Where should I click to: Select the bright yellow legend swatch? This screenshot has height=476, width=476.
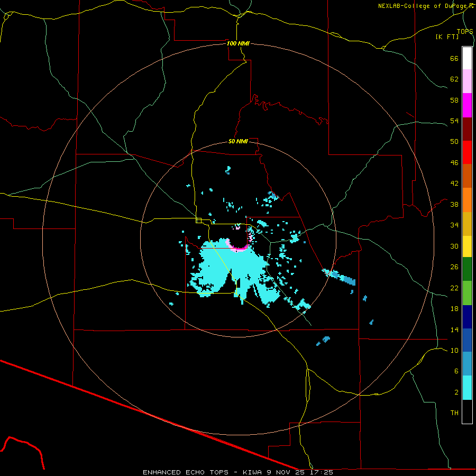click(467, 246)
